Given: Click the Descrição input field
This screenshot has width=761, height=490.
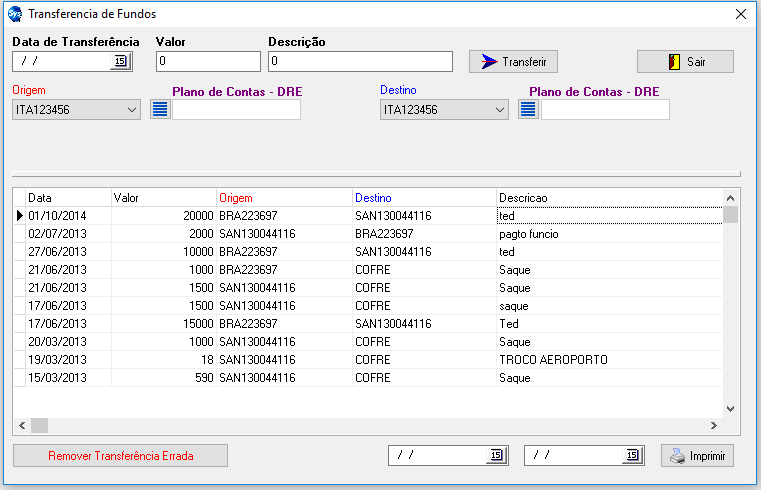Looking at the screenshot, I should pyautogui.click(x=360, y=62).
